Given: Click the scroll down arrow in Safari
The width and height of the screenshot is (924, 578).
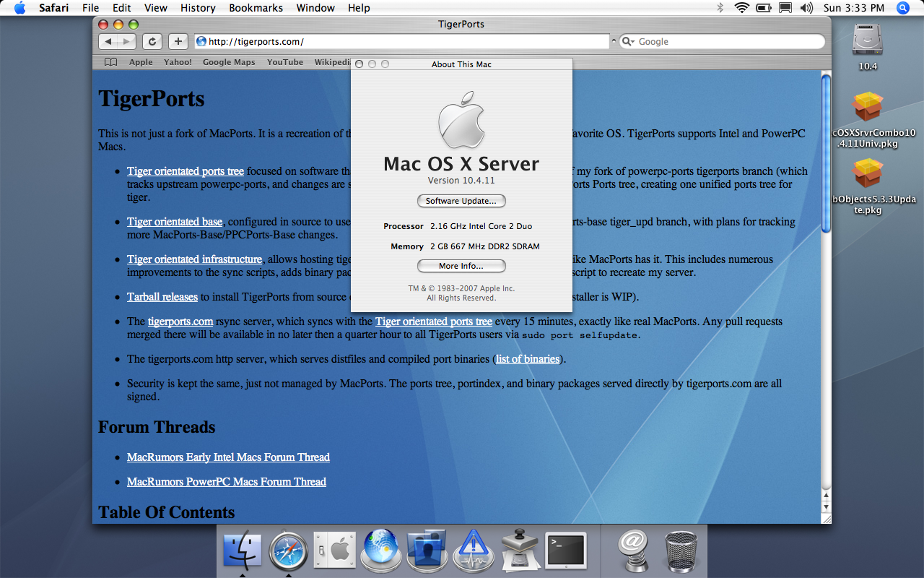Looking at the screenshot, I should point(827,506).
